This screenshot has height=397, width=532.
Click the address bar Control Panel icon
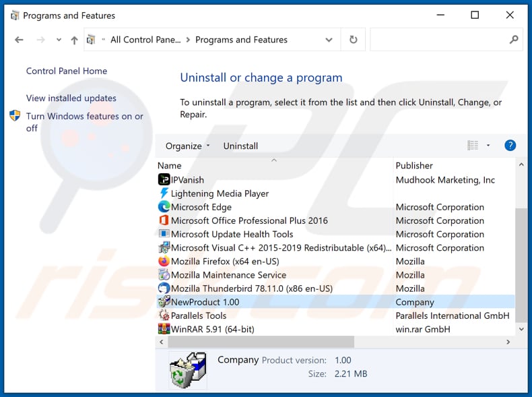[x=91, y=40]
